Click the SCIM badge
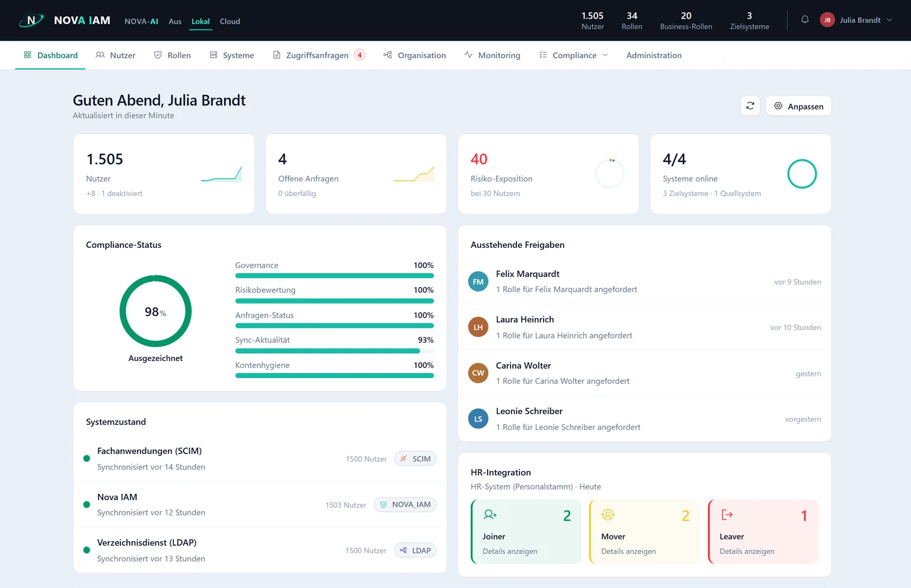The height and width of the screenshot is (588, 911). tap(415, 458)
